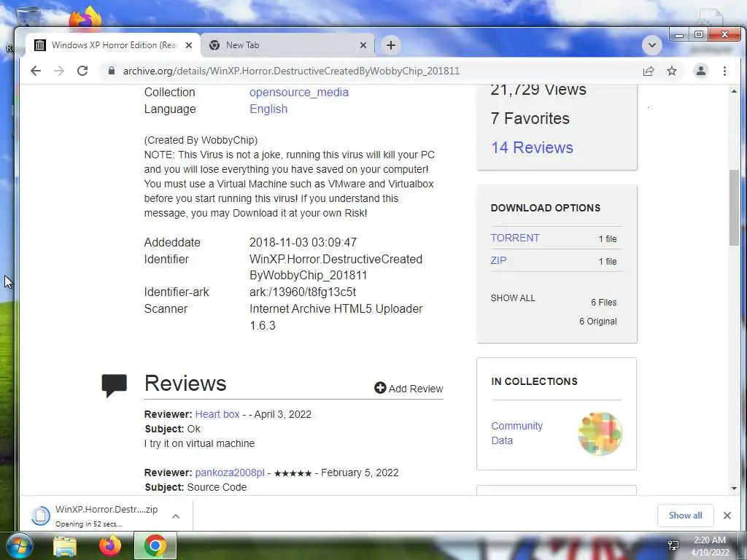Click the browser forward arrow

[59, 71]
